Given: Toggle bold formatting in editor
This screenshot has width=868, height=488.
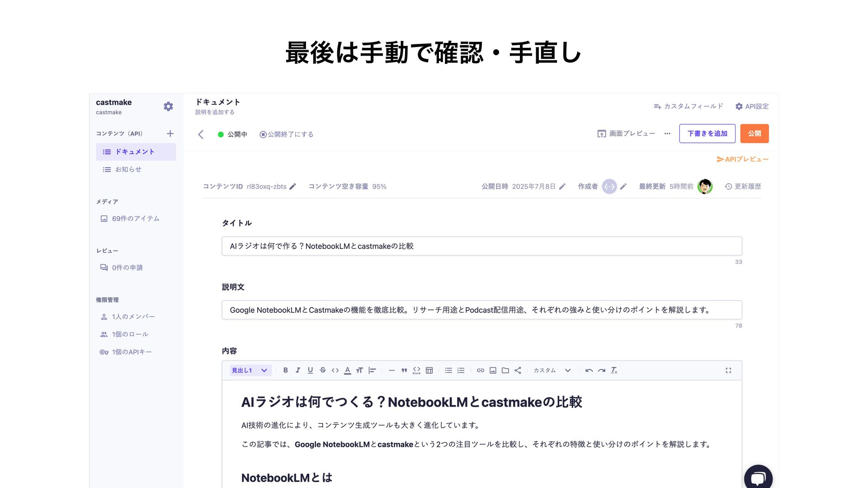Looking at the screenshot, I should point(285,371).
